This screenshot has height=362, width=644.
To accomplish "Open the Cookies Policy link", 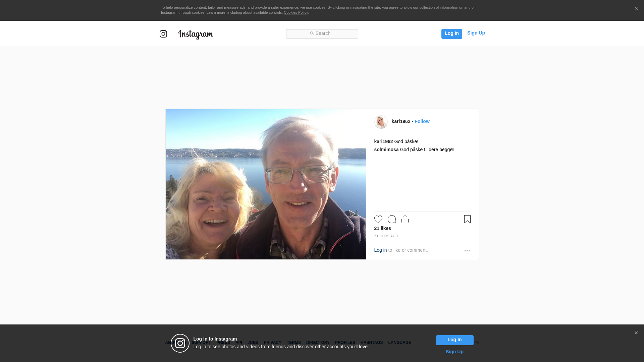I will (x=296, y=12).
